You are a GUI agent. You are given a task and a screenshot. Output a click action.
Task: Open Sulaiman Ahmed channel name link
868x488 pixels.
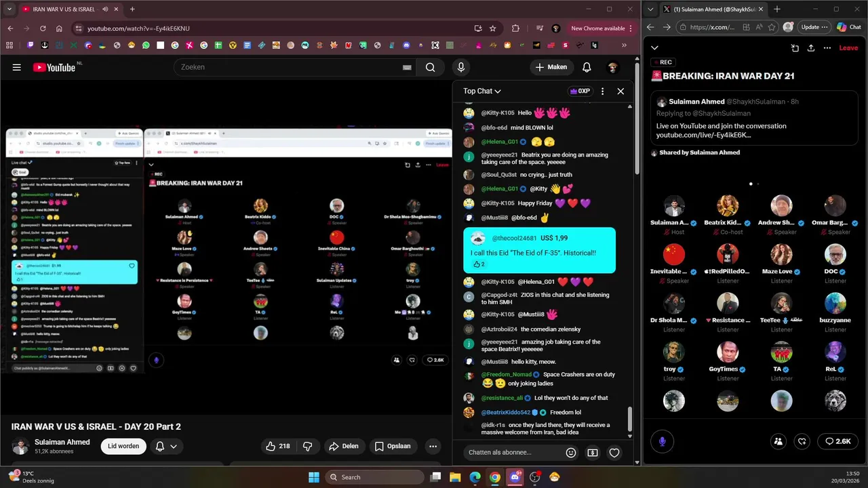[62, 442]
